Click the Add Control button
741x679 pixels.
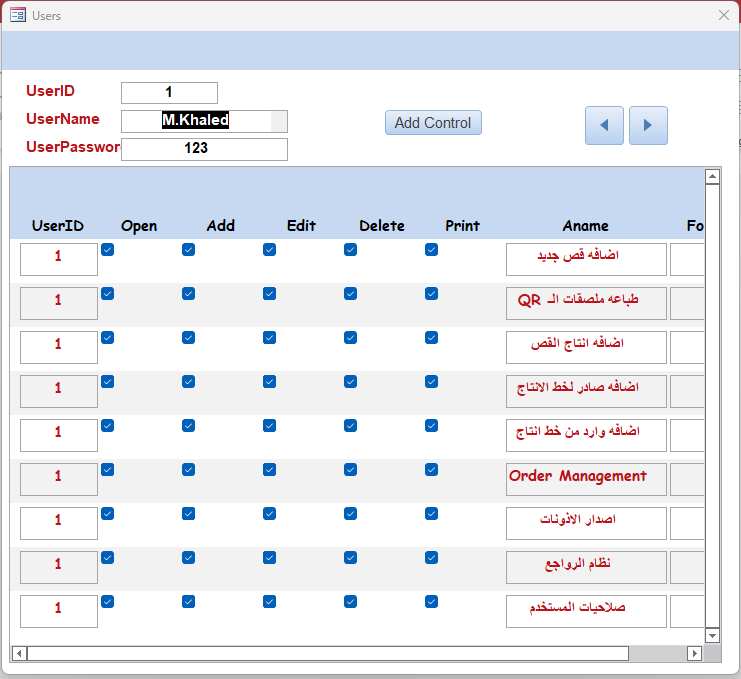pos(433,123)
